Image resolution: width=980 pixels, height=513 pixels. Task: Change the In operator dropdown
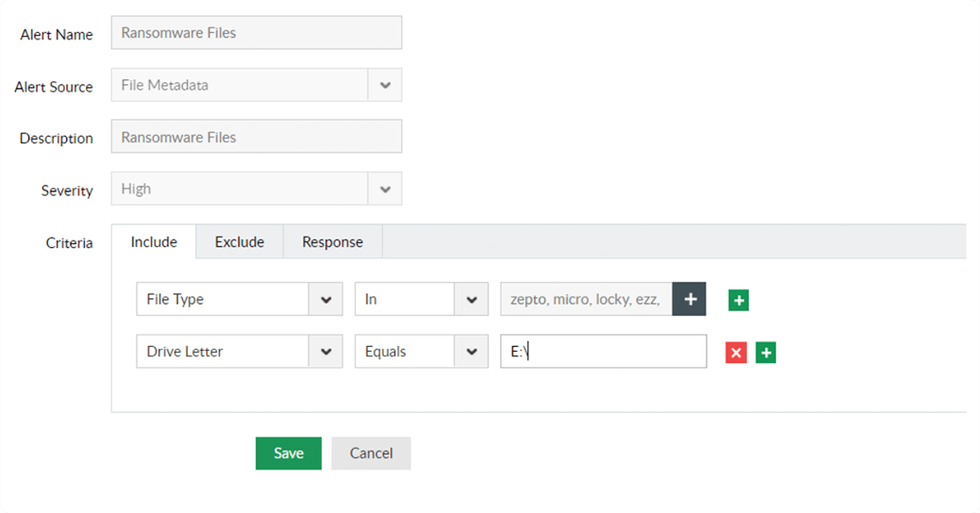[422, 299]
